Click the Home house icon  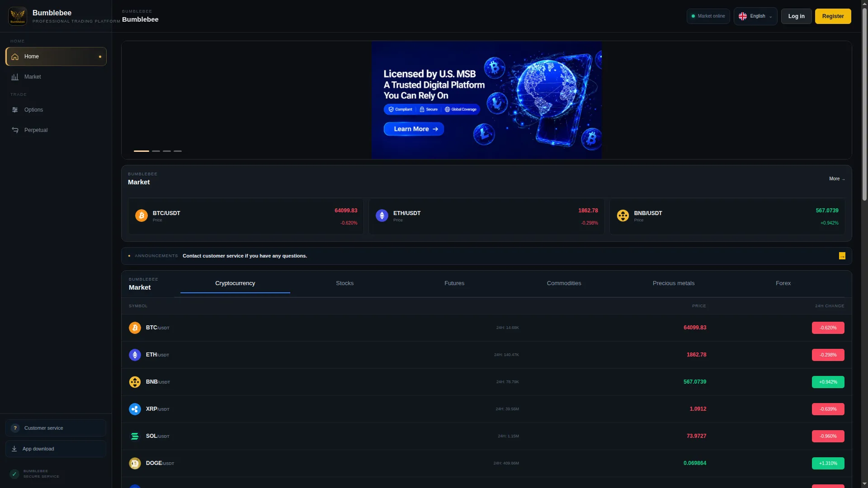15,56
